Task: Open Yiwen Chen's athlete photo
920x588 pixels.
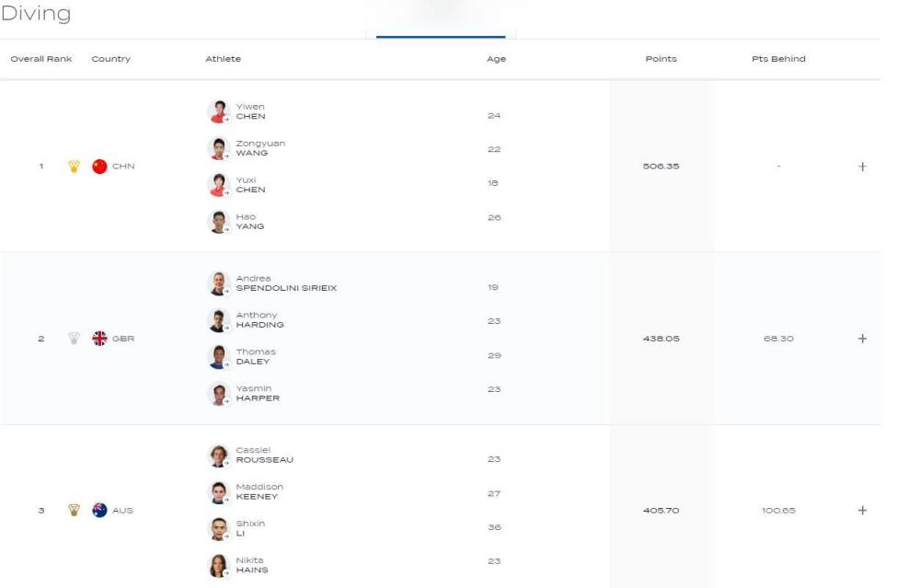Action: pos(219,111)
